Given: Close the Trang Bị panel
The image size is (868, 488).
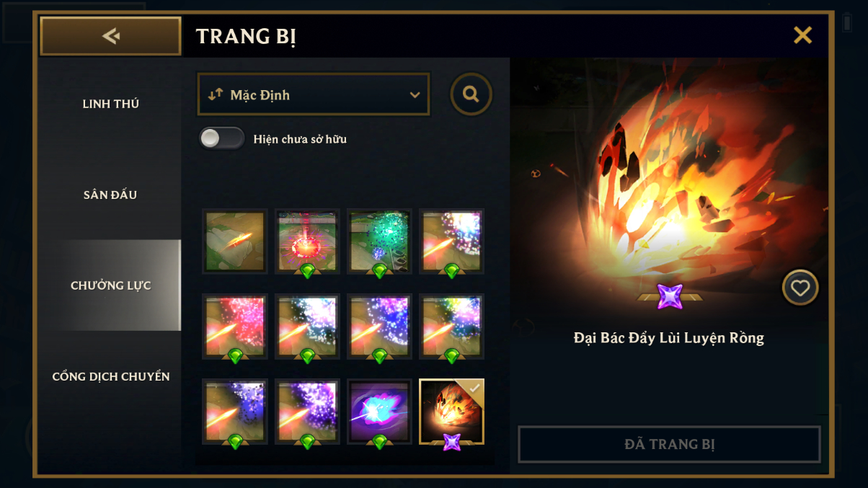Looking at the screenshot, I should coord(802,35).
